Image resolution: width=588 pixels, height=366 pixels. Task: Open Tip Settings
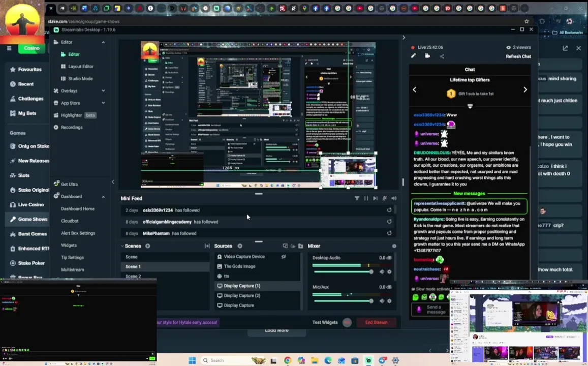[x=72, y=258]
